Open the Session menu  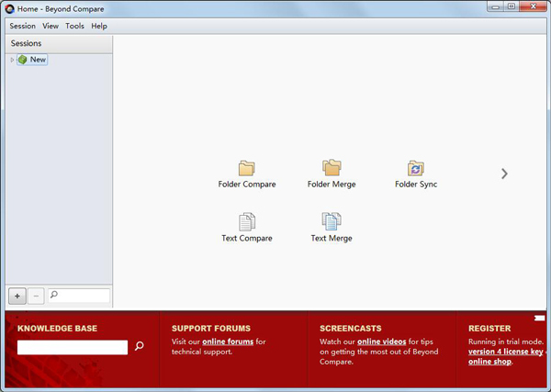[23, 26]
